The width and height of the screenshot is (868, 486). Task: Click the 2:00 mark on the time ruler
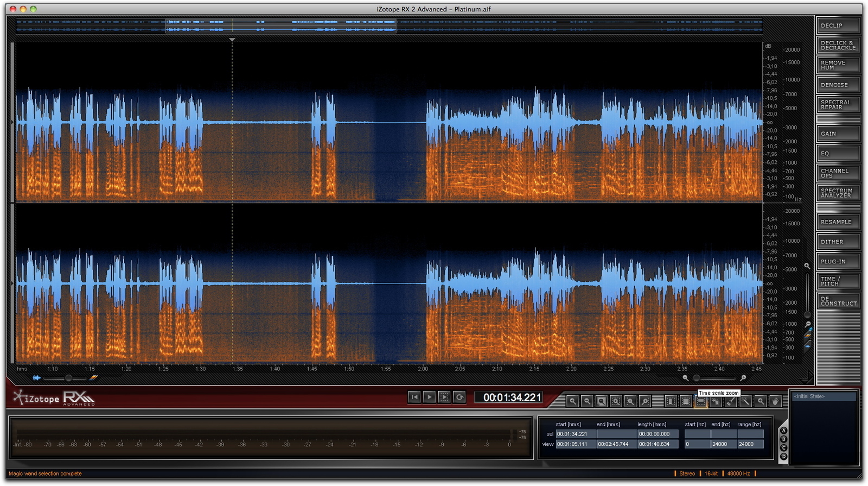(x=423, y=369)
